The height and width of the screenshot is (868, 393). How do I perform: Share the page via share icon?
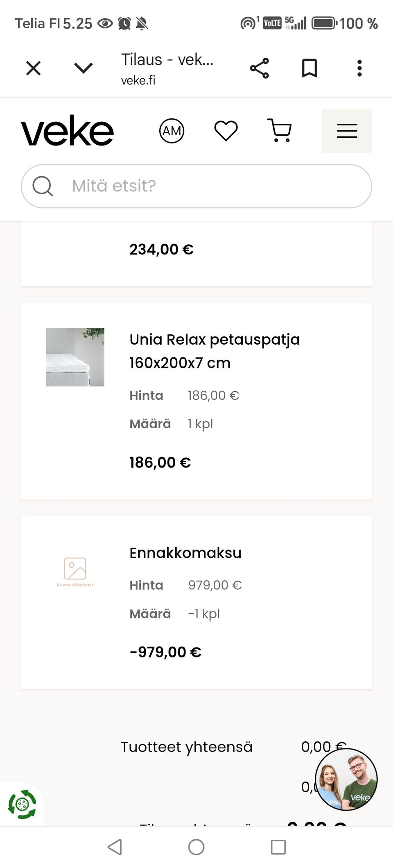pyautogui.click(x=260, y=68)
